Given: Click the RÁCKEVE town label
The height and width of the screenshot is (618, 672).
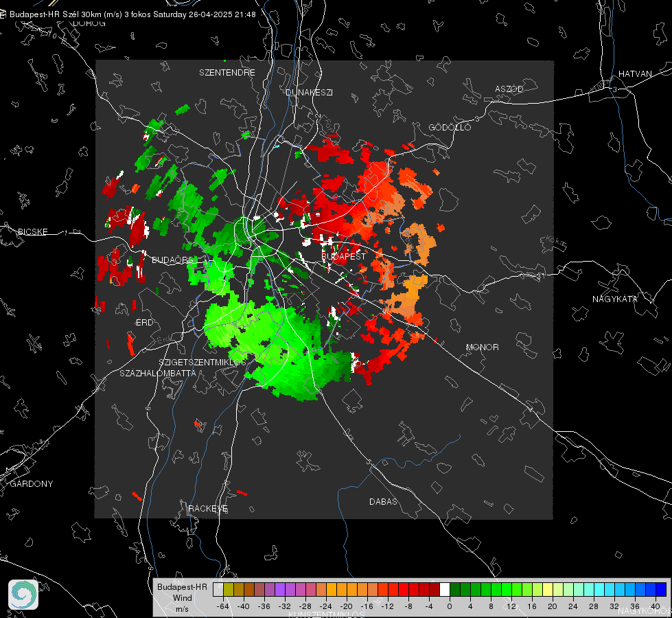Looking at the screenshot, I should click(208, 508).
